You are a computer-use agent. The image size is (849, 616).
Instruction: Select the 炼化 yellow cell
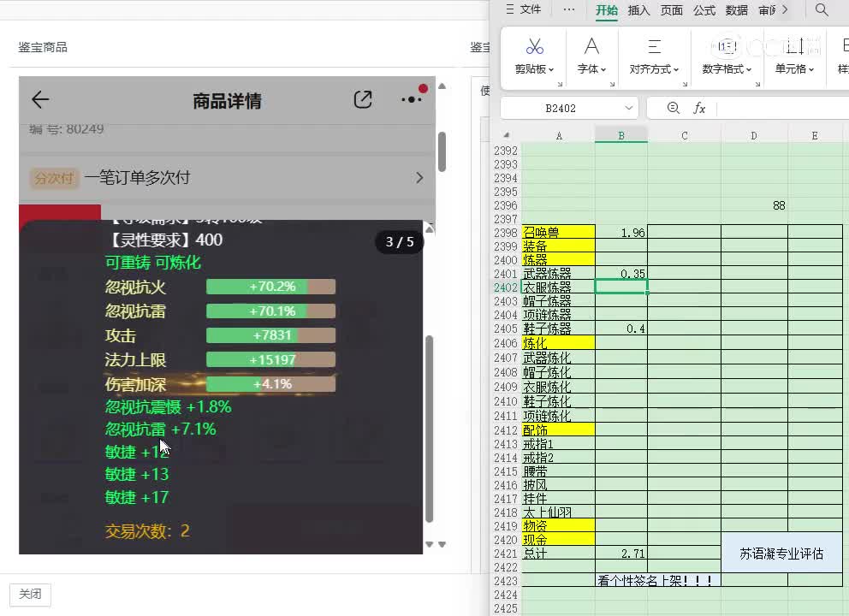[x=558, y=342]
